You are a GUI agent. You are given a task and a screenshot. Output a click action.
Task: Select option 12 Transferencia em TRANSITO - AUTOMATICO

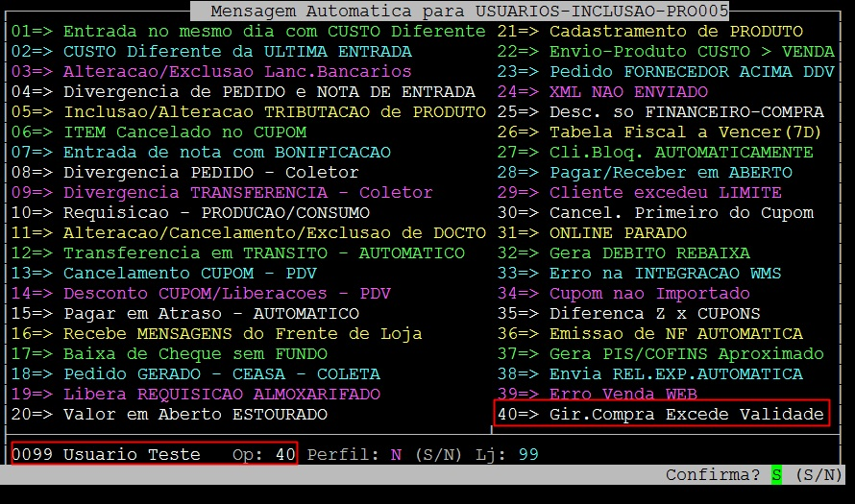tap(237, 253)
